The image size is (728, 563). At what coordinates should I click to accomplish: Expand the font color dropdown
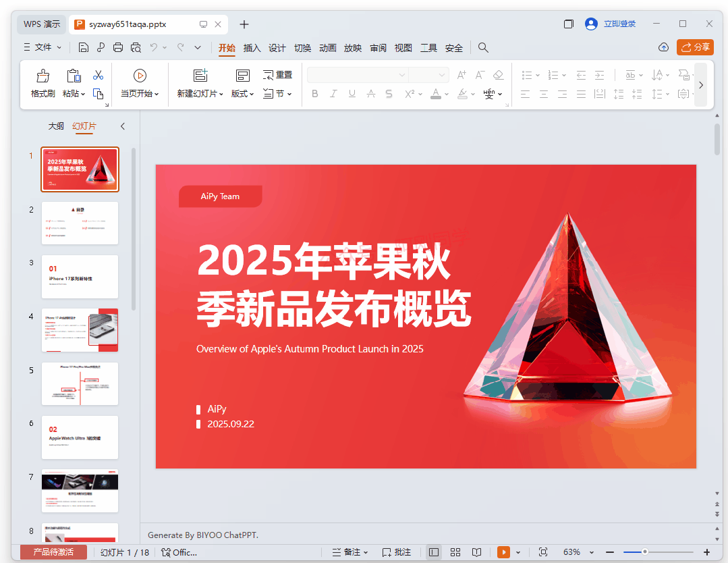tap(446, 94)
